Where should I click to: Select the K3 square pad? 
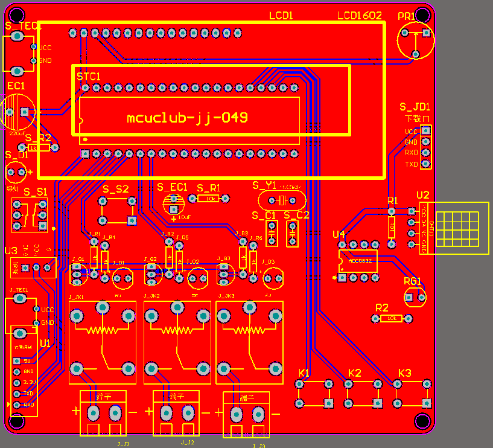pos(427,403)
